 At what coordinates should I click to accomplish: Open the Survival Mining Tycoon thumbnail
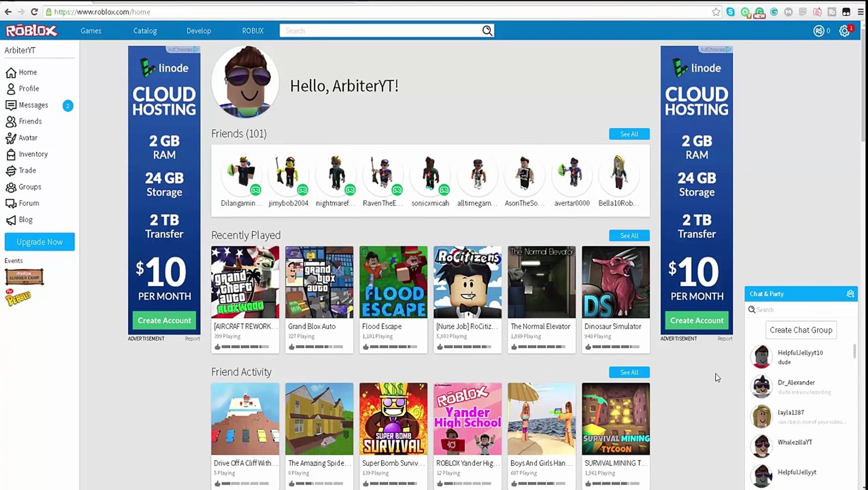pyautogui.click(x=616, y=419)
